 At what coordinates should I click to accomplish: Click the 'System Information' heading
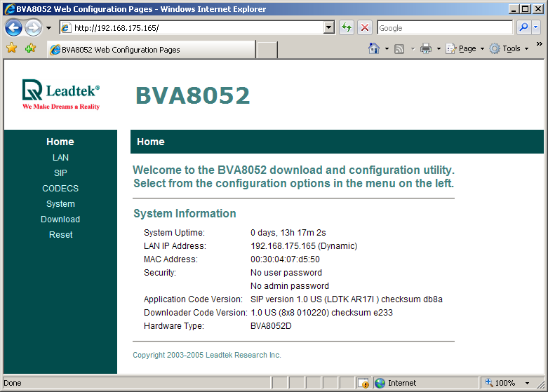[185, 213]
